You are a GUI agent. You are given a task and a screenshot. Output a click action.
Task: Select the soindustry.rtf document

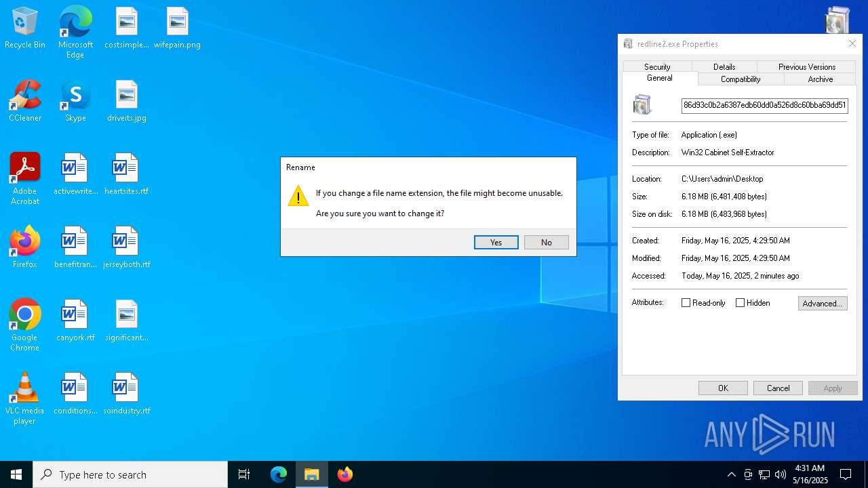point(127,394)
